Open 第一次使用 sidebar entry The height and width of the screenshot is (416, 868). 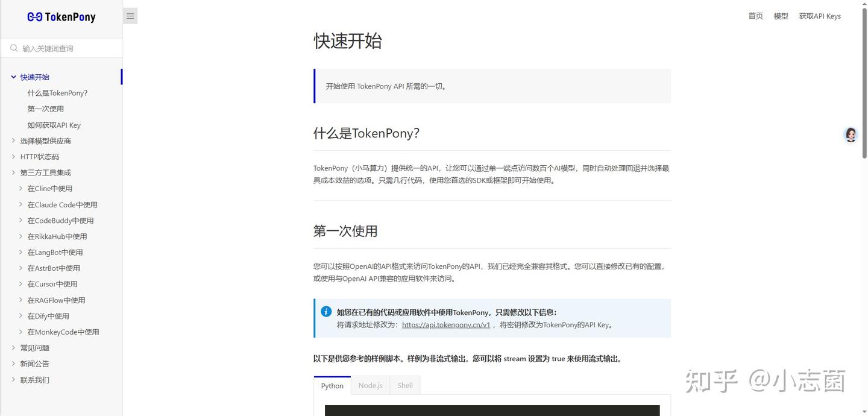pos(45,109)
